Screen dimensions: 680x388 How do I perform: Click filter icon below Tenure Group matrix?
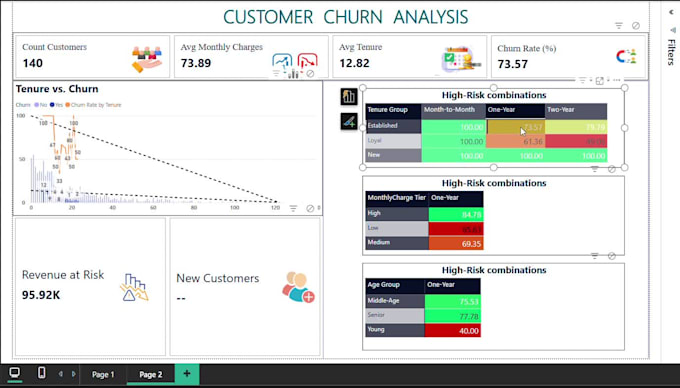(x=595, y=169)
